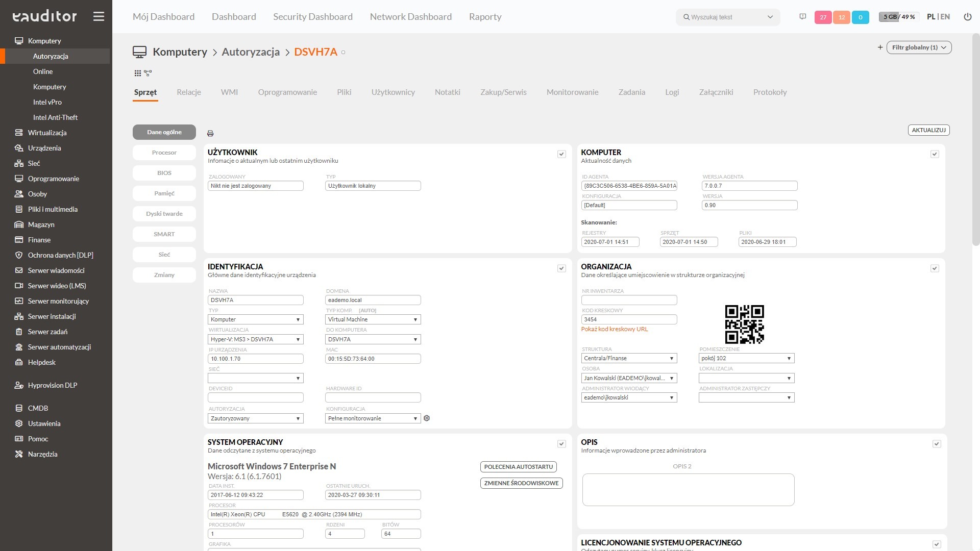The width and height of the screenshot is (980, 551).
Task: Click the blue 0 alerts badge
Action: point(861,17)
